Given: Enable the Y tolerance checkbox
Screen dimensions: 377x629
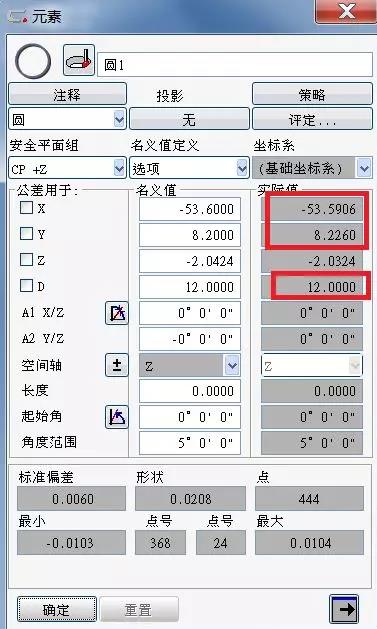Looking at the screenshot, I should 26,233.
